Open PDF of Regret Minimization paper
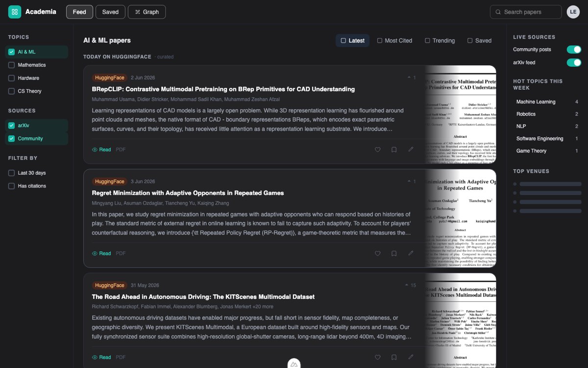 point(121,254)
